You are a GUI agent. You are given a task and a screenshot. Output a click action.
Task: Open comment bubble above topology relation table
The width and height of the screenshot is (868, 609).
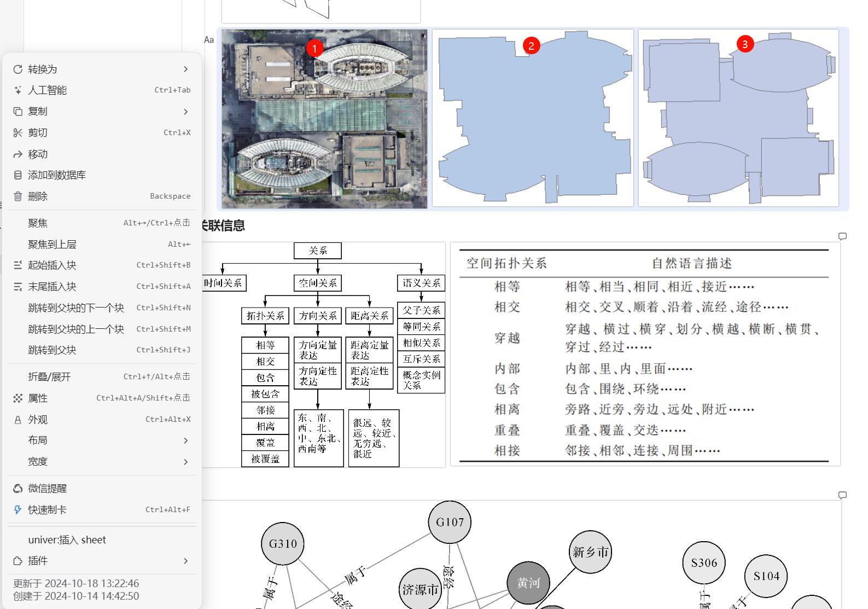tap(842, 236)
